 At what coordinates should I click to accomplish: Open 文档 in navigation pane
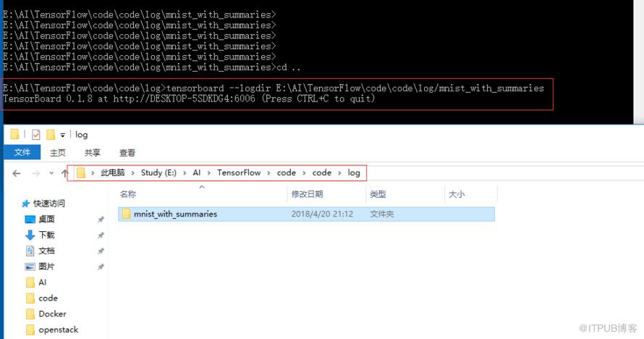pos(46,251)
